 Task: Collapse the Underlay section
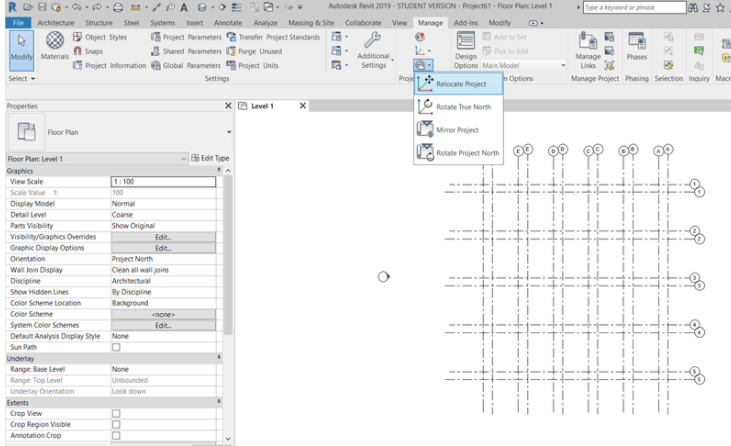(x=219, y=358)
